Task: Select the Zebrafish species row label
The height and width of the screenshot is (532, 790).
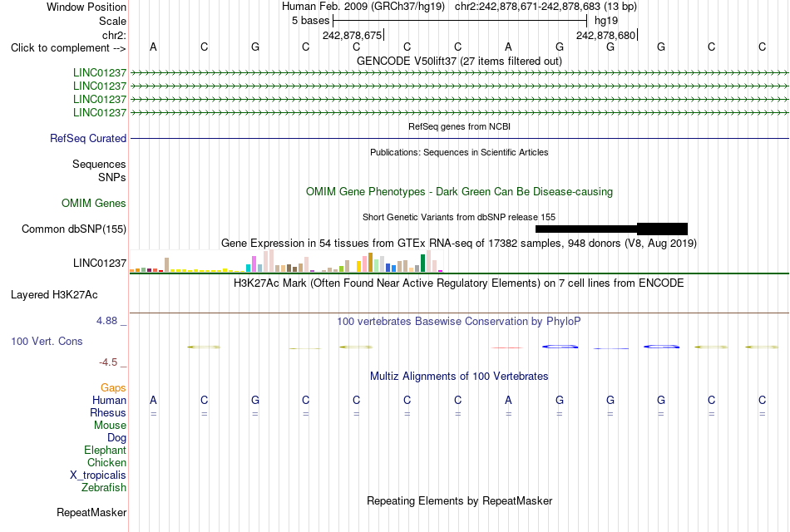Action: pos(104,488)
